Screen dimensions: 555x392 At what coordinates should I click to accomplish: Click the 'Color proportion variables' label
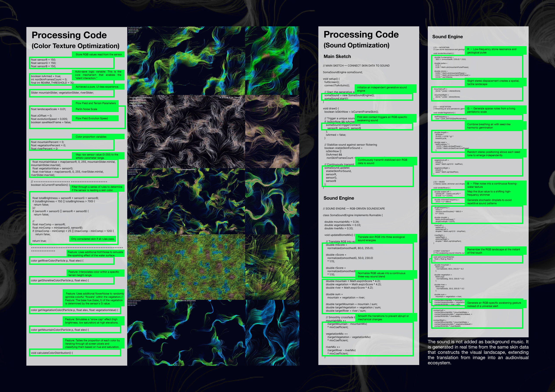(91, 137)
